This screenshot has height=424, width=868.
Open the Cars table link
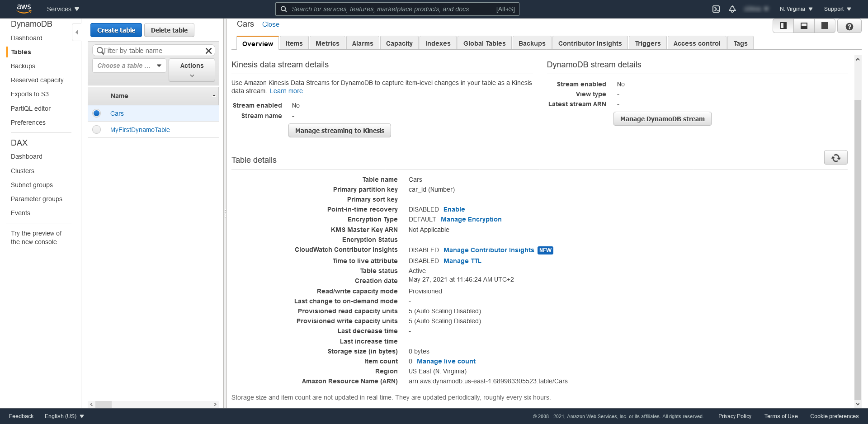(x=117, y=113)
